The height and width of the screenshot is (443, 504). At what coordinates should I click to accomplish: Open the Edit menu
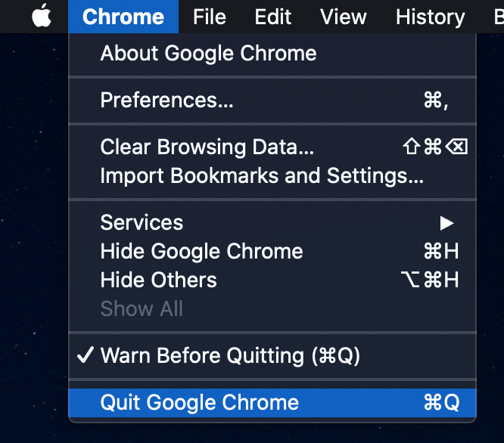(x=273, y=17)
